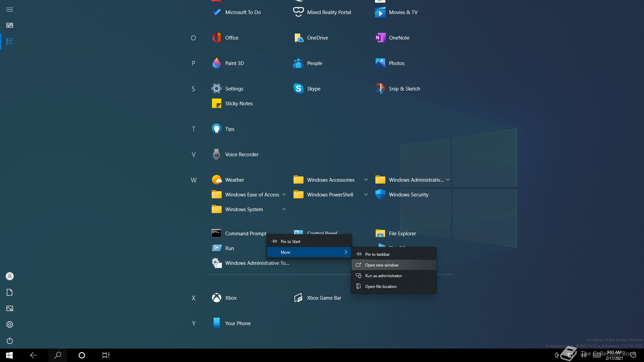This screenshot has height=362, width=644.
Task: Open Settings gear in Start sidebar
Action: tap(10, 325)
